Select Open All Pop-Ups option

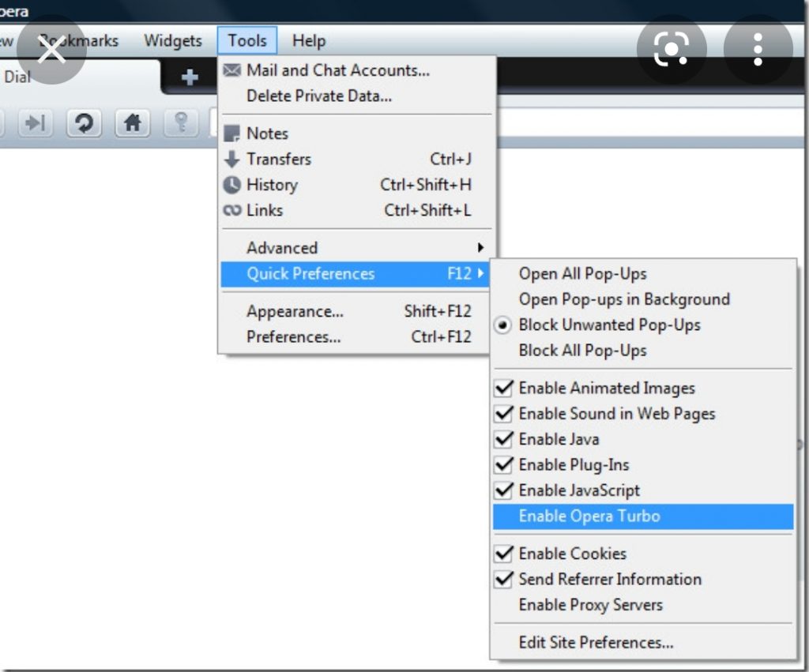point(643,274)
